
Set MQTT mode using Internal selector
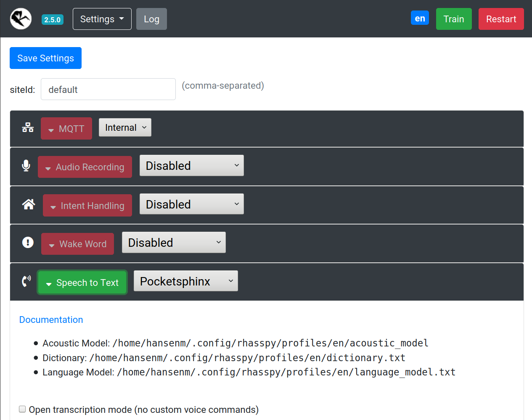125,127
